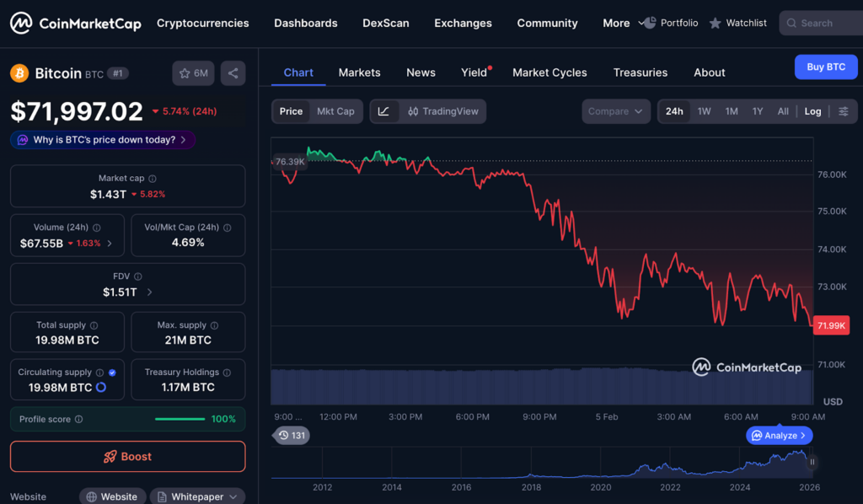Click the Market cap info icon

click(x=153, y=179)
